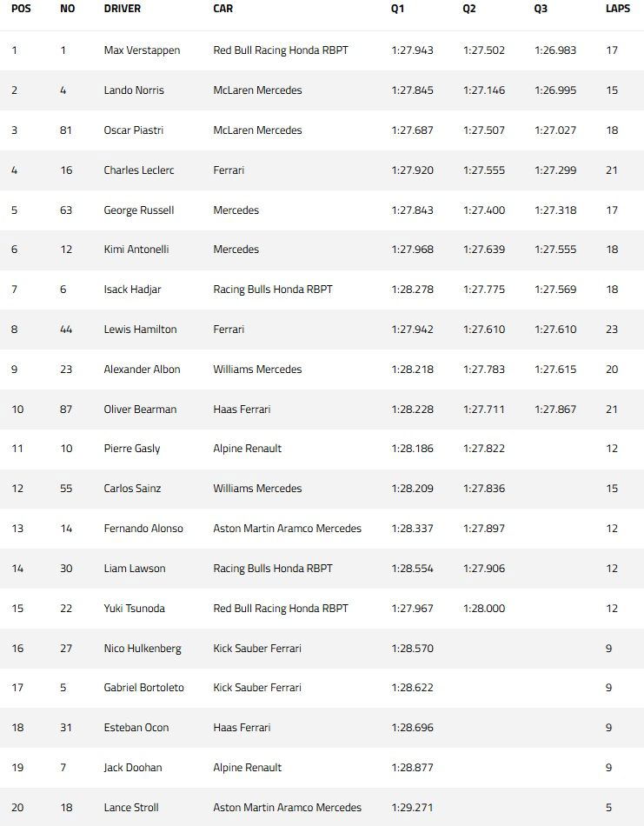Select Lance Stroll's Q1 time 1:29.271
644x826 pixels.
click(412, 808)
